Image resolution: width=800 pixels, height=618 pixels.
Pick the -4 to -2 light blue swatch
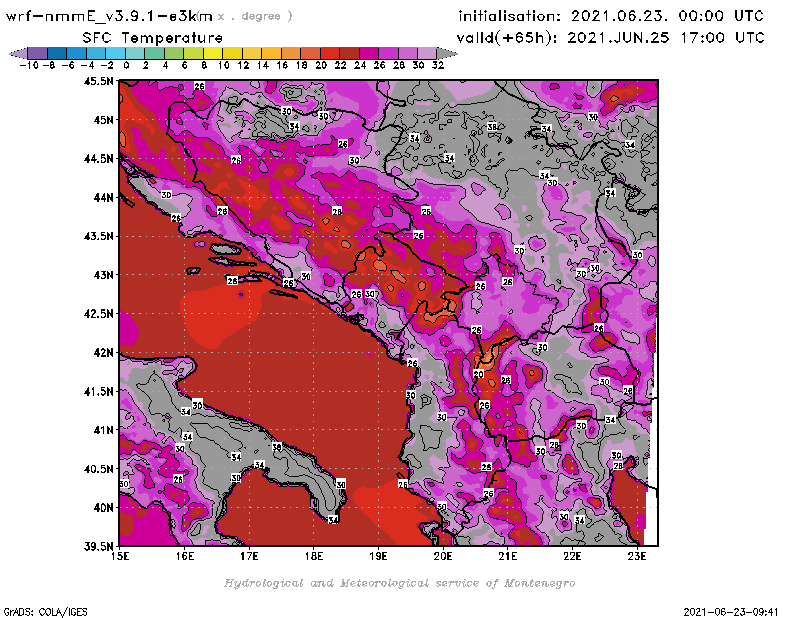coord(96,53)
